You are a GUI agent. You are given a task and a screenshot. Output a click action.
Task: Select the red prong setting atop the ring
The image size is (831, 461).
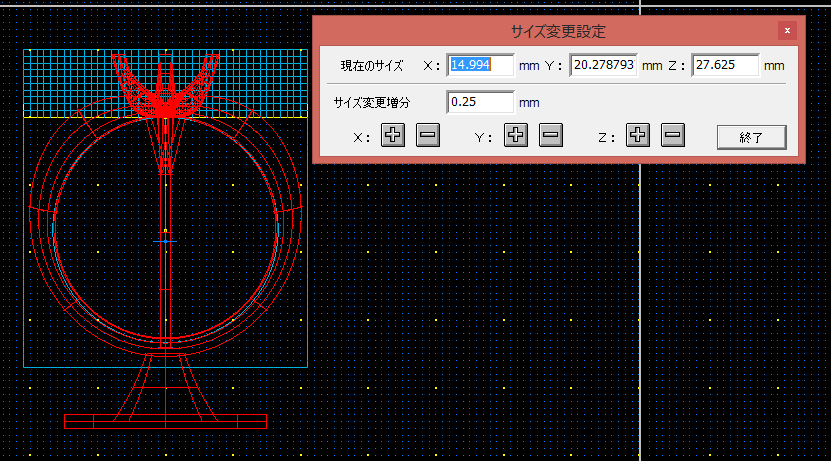click(x=165, y=85)
